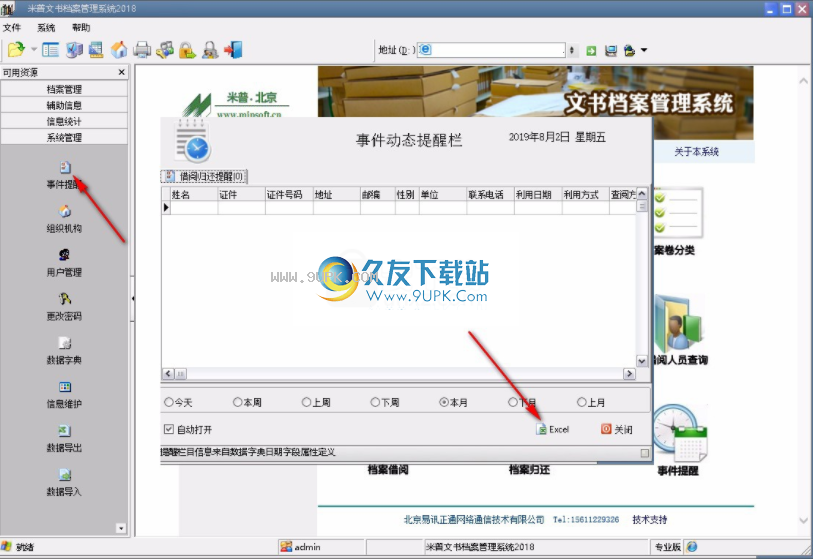Select the 上月 radio button
Viewport: 813px width, 559px height.
tap(591, 402)
